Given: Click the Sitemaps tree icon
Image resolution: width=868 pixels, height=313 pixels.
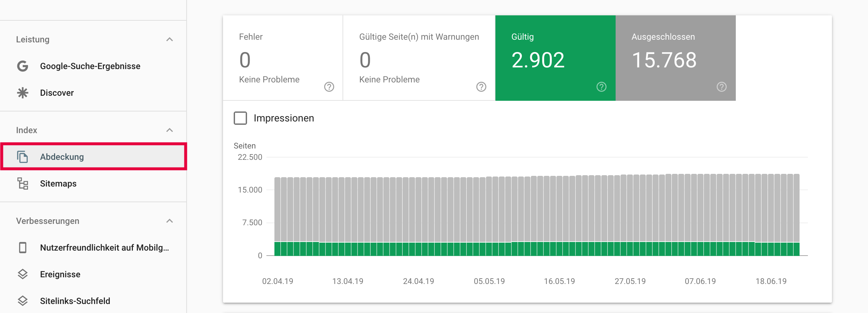Looking at the screenshot, I should pyautogui.click(x=23, y=184).
